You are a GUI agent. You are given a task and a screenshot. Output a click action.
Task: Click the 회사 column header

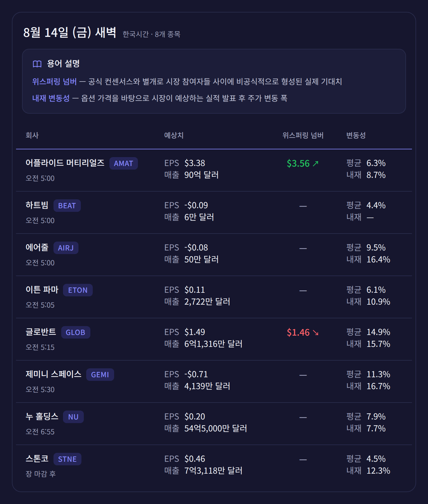[32, 135]
